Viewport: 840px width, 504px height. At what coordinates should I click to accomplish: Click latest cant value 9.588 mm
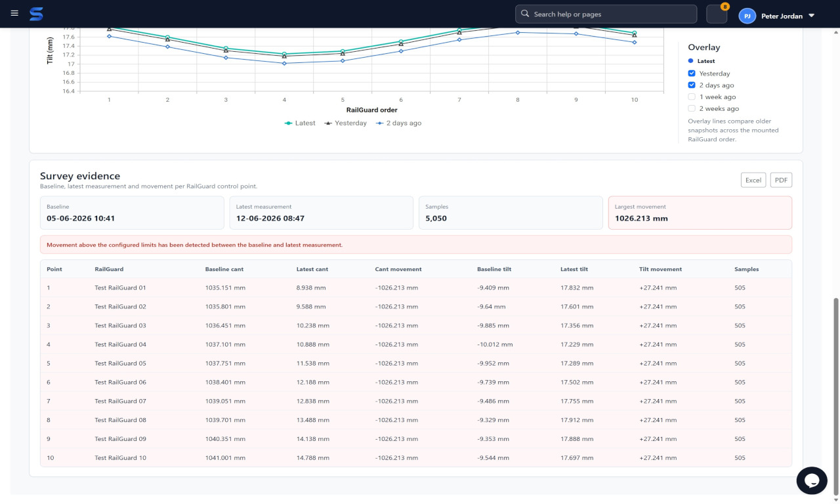pos(310,306)
